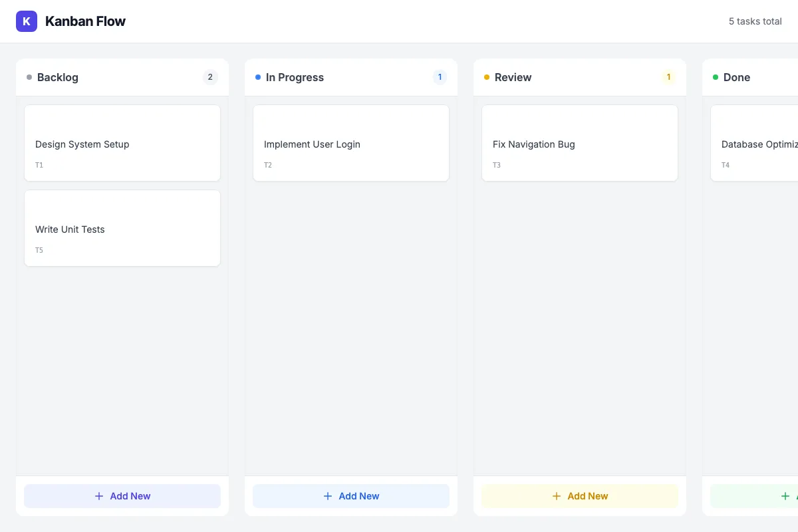This screenshot has height=532, width=798.
Task: Click the Kanban Flow app logo icon
Action: (26, 21)
